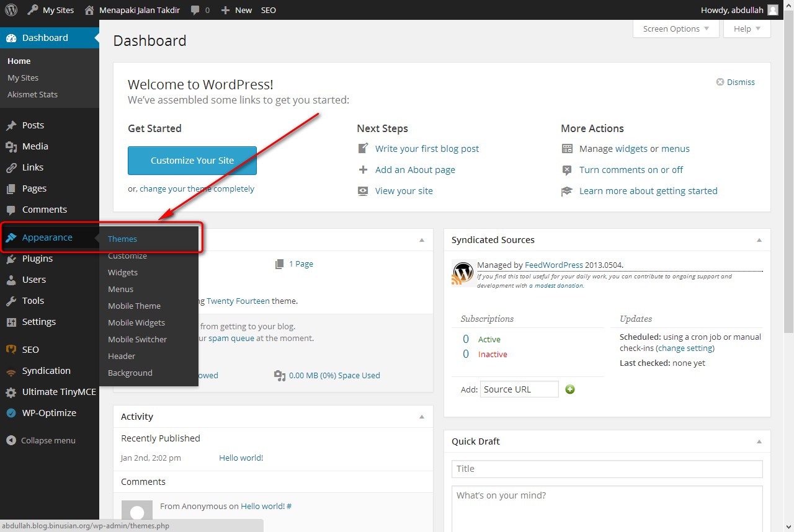Screen dimensions: 794x532
Task: Click the Media icon in sidebar
Action: 11,146
